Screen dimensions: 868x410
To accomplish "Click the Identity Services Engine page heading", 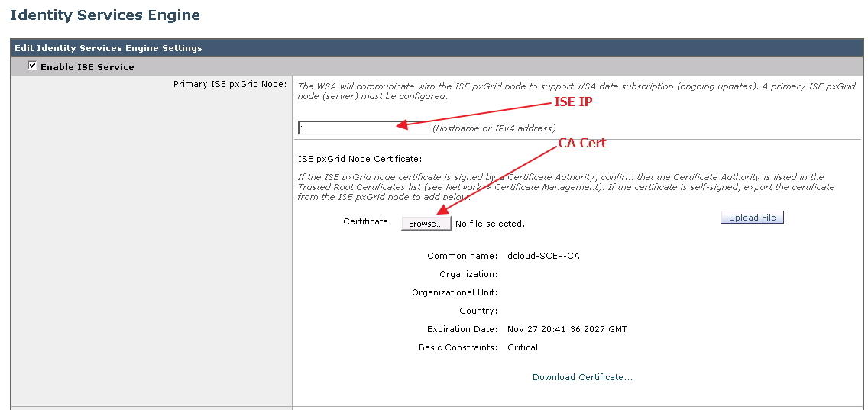I will tap(105, 15).
